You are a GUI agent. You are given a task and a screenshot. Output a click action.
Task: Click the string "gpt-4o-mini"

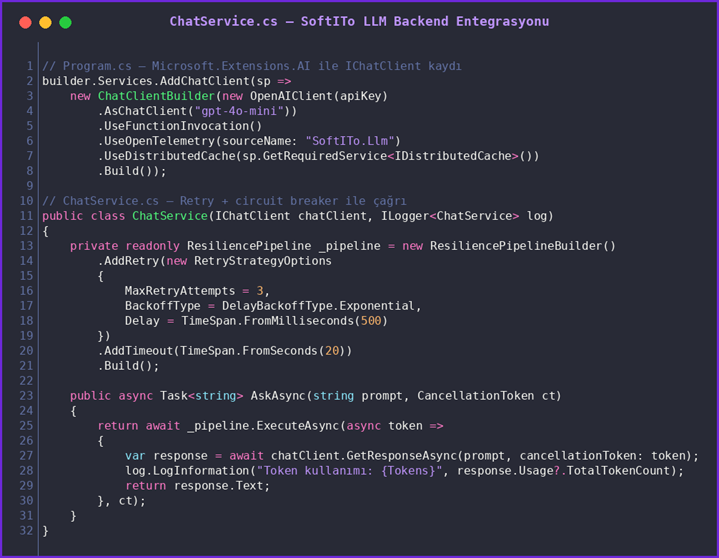239,111
